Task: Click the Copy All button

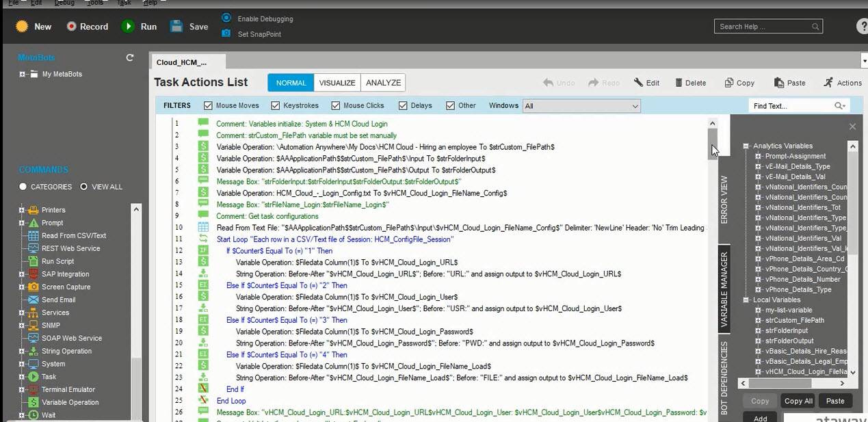Action: [x=798, y=401]
